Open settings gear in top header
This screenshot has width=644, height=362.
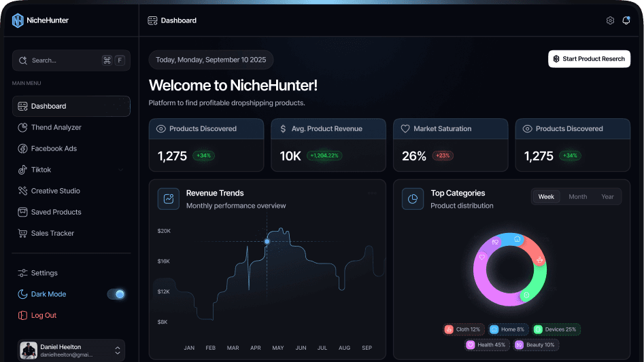point(610,20)
